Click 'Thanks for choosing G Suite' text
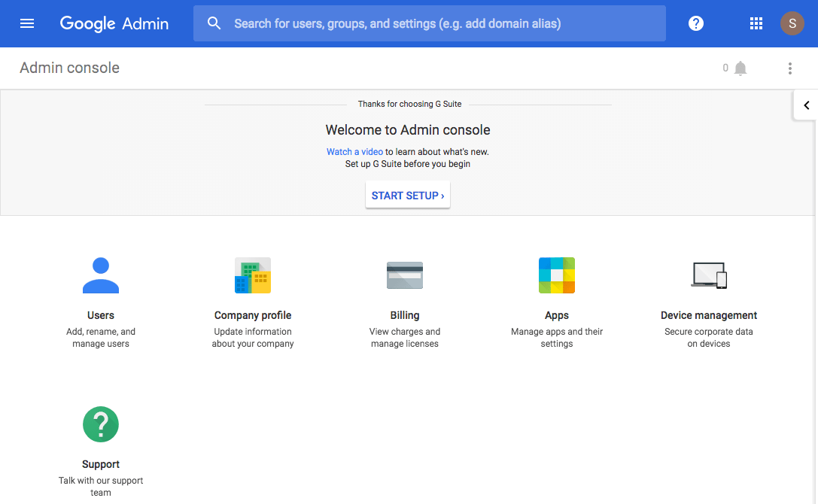Image resolution: width=818 pixels, height=504 pixels. [x=409, y=104]
